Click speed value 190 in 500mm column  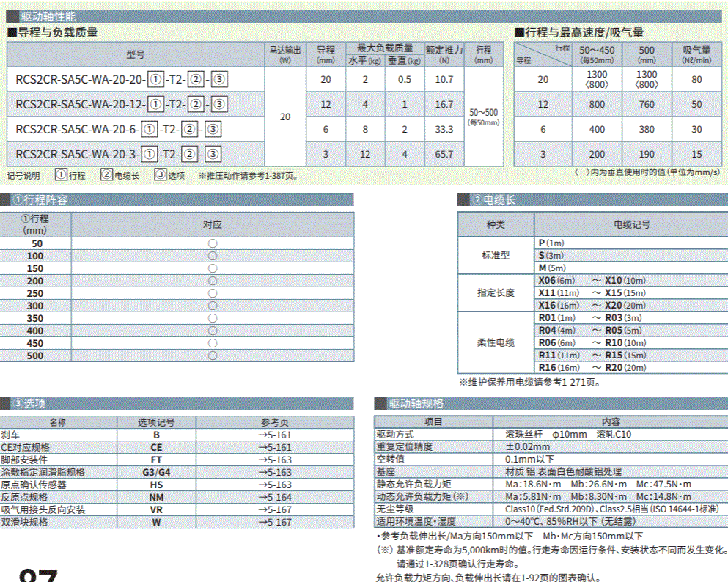click(x=647, y=154)
